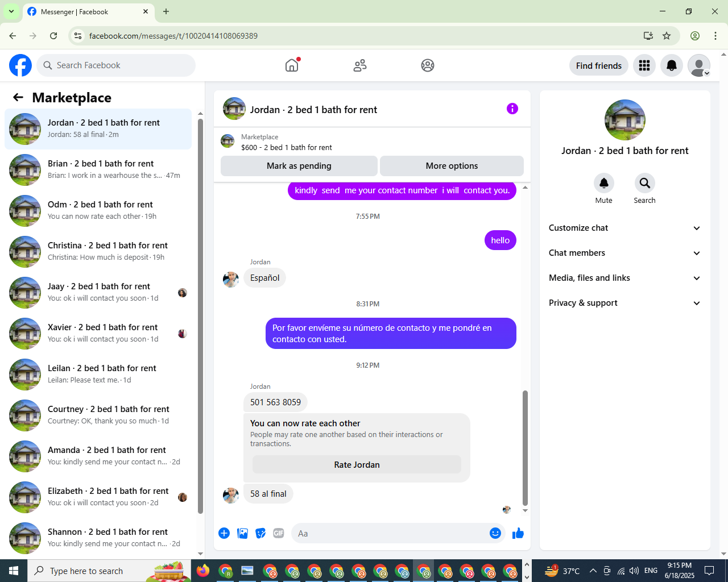The height and width of the screenshot is (582, 728).
Task: Open Jaay's conversation in the list
Action: tap(98, 293)
